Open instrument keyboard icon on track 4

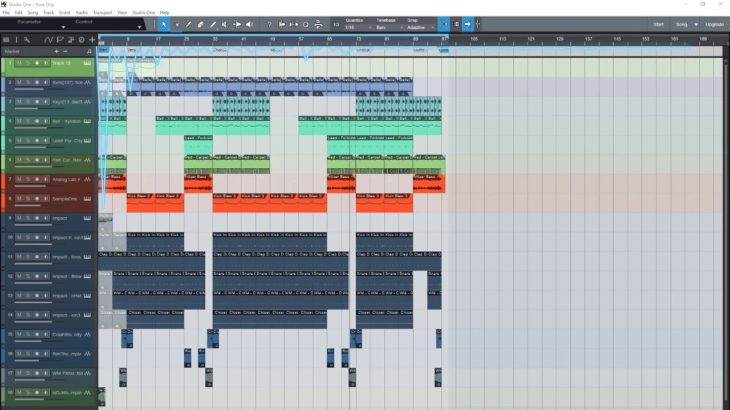pyautogui.click(x=87, y=121)
